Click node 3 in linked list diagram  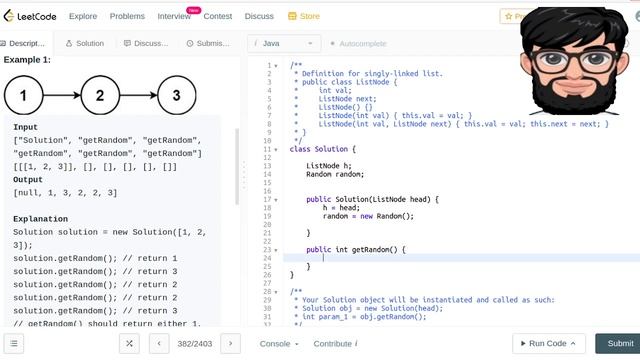(x=177, y=95)
